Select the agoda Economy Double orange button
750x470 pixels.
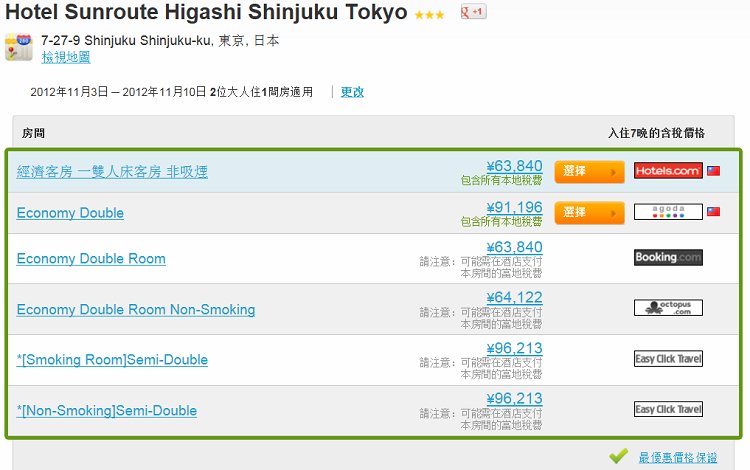(589, 213)
